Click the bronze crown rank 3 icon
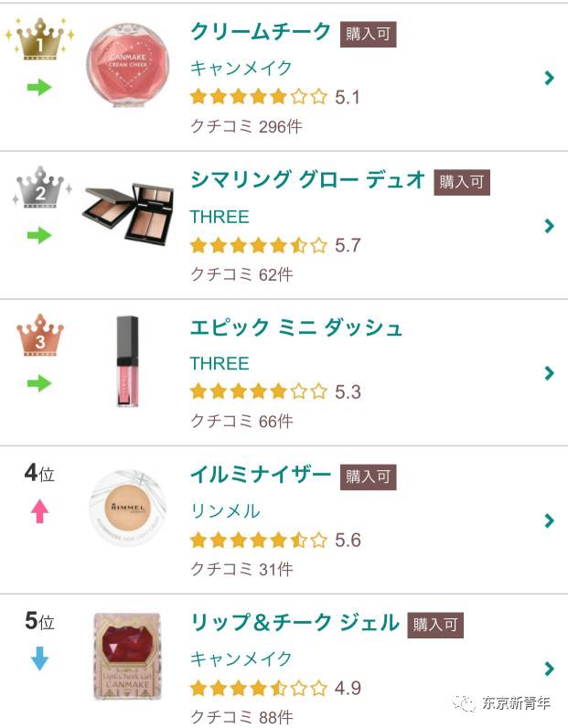The width and height of the screenshot is (568, 728). 40,337
